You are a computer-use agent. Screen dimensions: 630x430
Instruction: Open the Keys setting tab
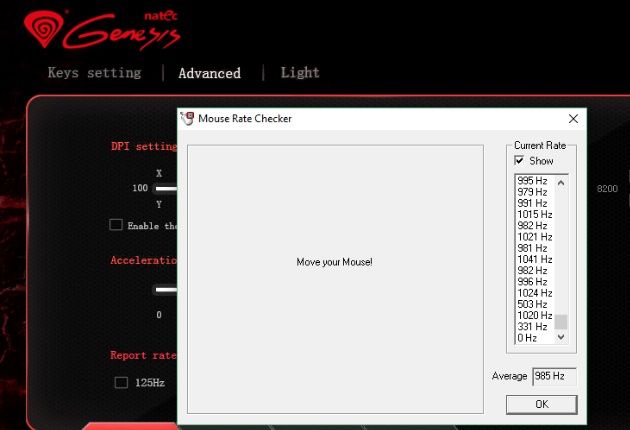click(x=94, y=73)
